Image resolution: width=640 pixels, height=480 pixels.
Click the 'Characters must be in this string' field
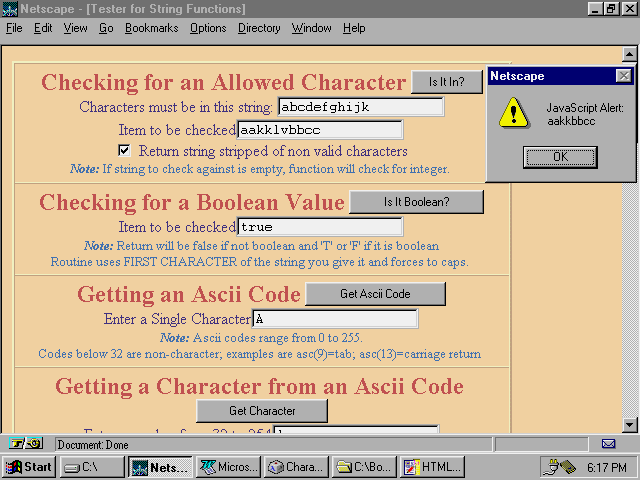click(x=360, y=107)
